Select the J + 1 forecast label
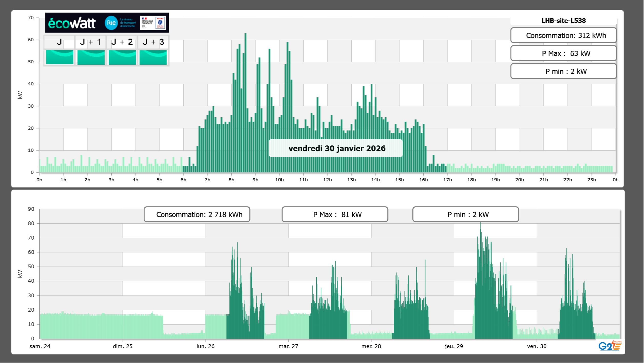The image size is (644, 363). point(91,42)
